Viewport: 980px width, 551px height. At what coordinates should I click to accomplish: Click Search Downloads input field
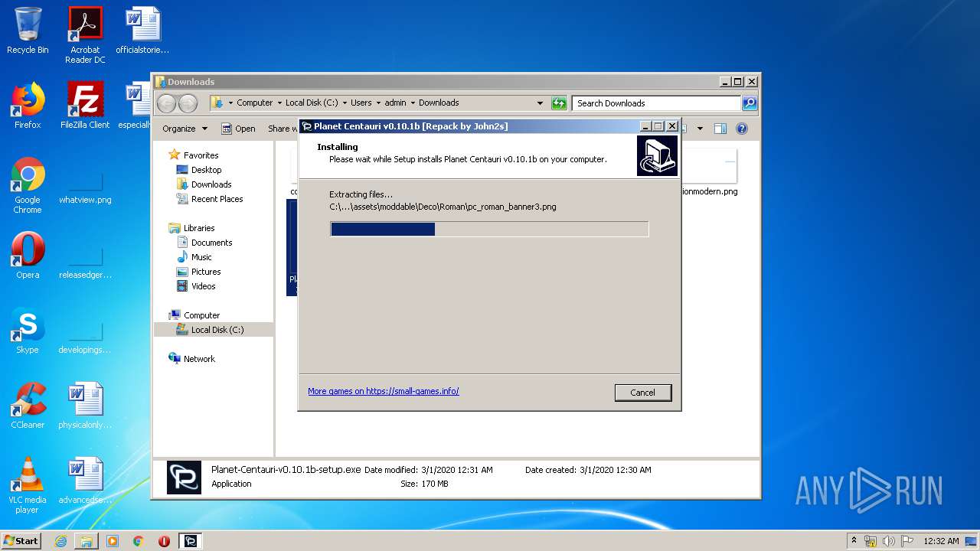coord(657,103)
